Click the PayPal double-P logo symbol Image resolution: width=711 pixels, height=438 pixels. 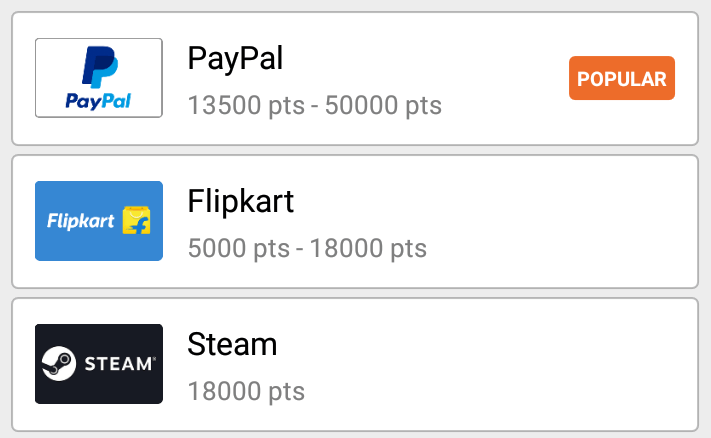(99, 68)
